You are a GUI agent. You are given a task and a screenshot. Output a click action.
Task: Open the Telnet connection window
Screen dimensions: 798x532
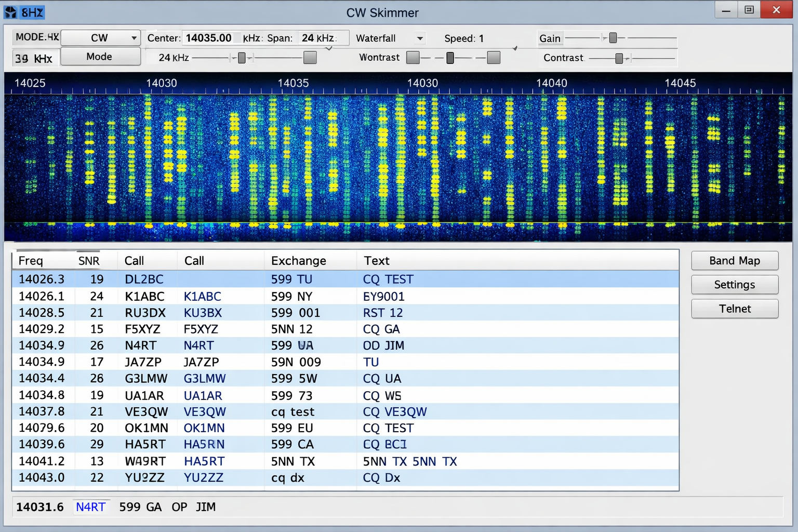click(734, 309)
